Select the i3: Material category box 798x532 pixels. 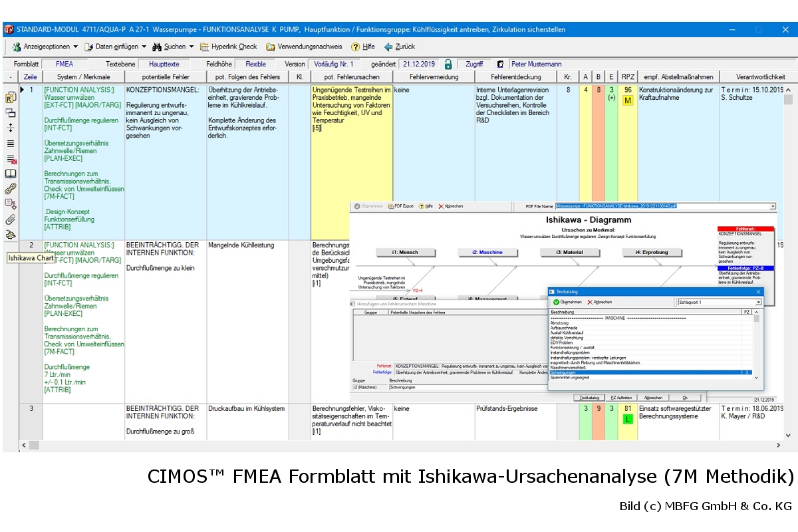570,252
